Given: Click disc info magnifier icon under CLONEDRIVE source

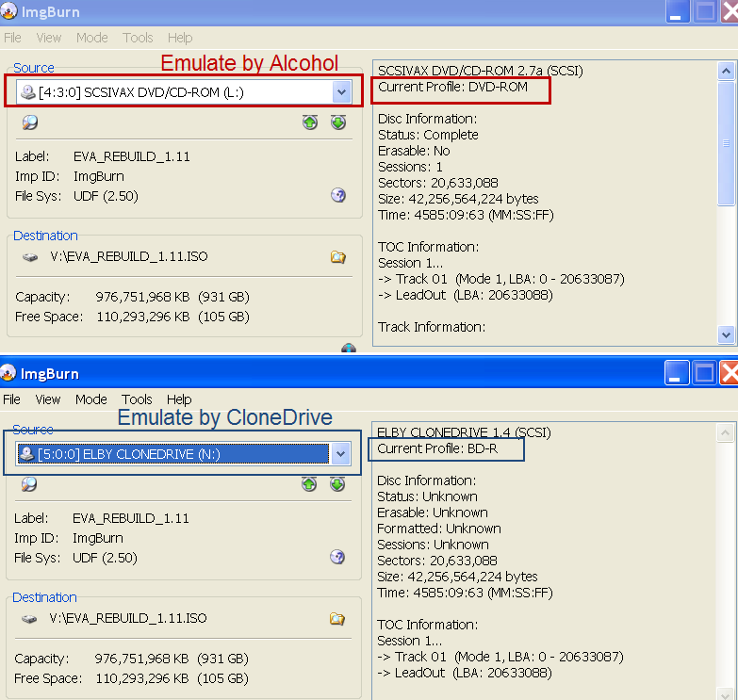Looking at the screenshot, I should [29, 484].
